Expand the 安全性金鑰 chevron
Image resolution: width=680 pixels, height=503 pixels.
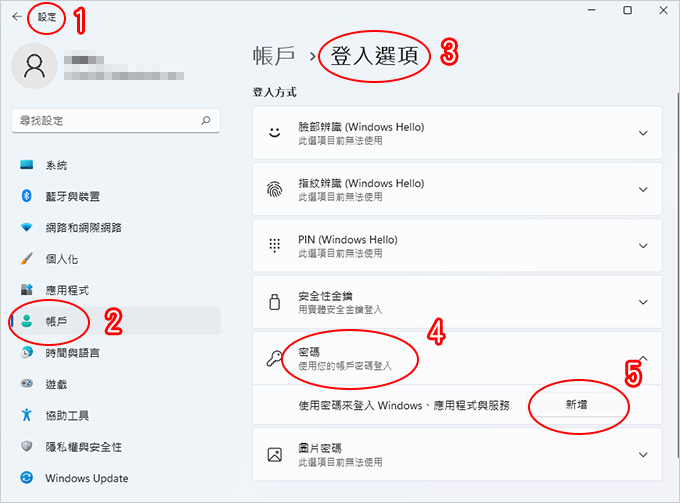point(643,302)
